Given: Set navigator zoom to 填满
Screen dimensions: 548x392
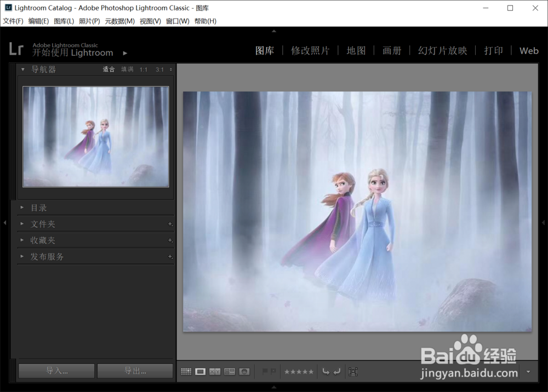Looking at the screenshot, I should 127,70.
